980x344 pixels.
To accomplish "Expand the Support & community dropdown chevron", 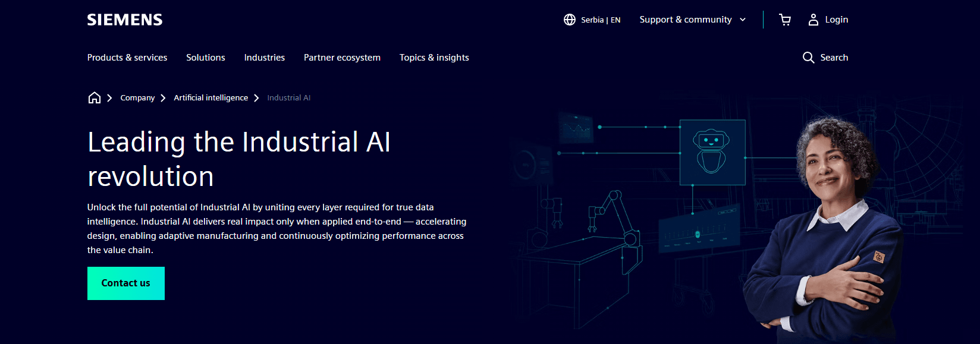I will pos(743,20).
